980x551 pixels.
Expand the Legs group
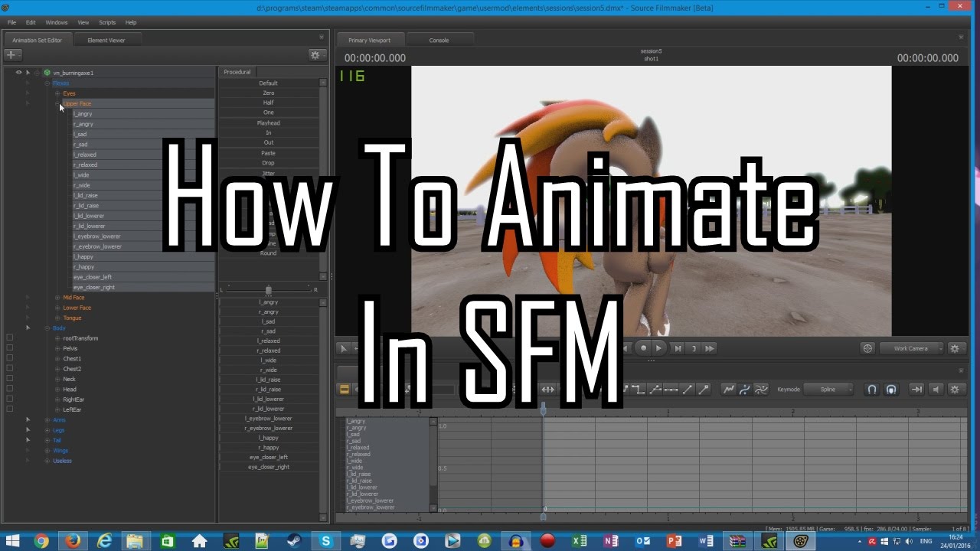(47, 430)
